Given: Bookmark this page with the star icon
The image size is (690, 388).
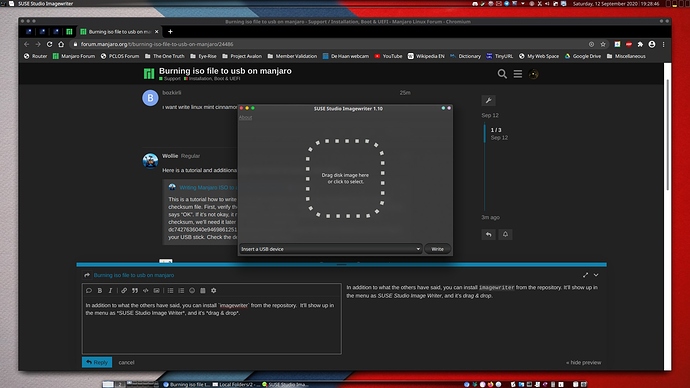Looking at the screenshot, I should tap(603, 44).
